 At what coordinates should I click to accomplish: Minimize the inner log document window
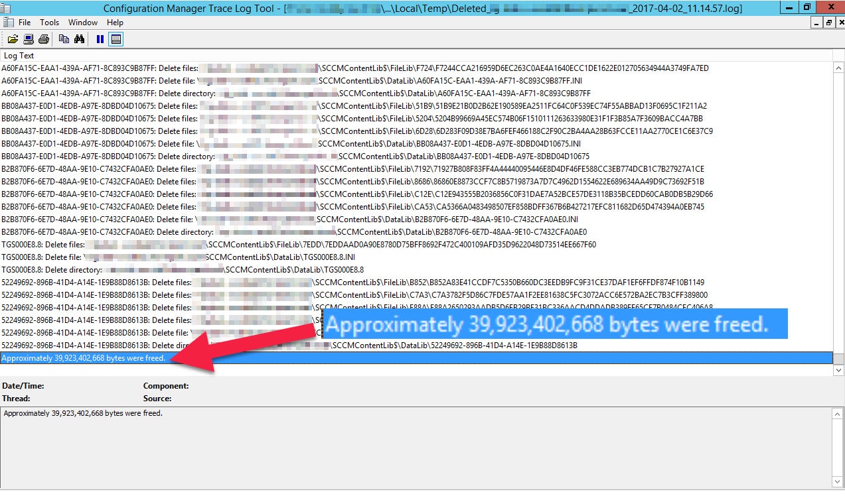click(x=816, y=23)
